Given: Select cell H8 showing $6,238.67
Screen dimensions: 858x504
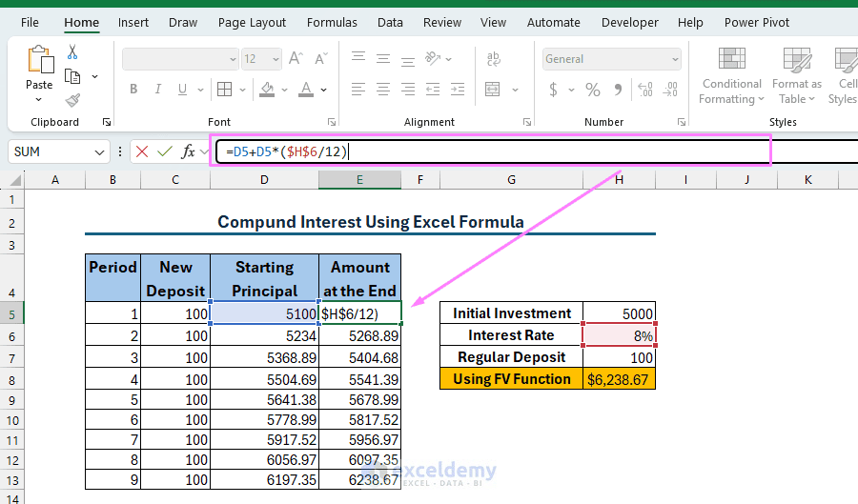Looking at the screenshot, I should coord(619,379).
